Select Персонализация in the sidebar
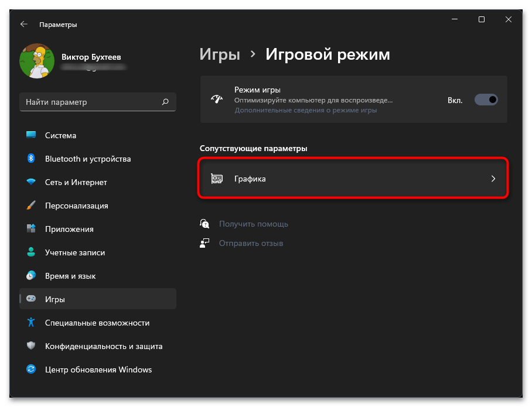The height and width of the screenshot is (407, 532). (98, 206)
